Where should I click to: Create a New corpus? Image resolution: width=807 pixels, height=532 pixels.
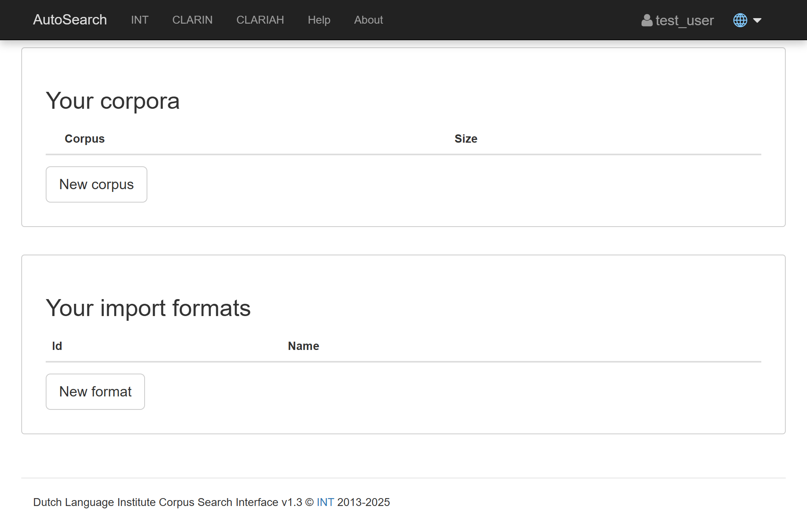[x=97, y=184]
